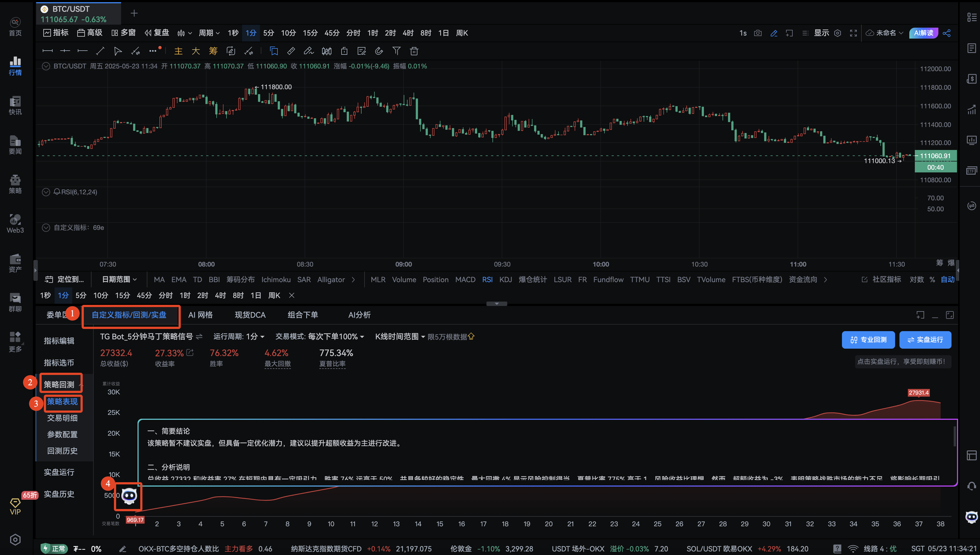This screenshot has height=555, width=980.
Task: Click the alert bell beside RSI(6,12,24)
Action: tap(57, 192)
